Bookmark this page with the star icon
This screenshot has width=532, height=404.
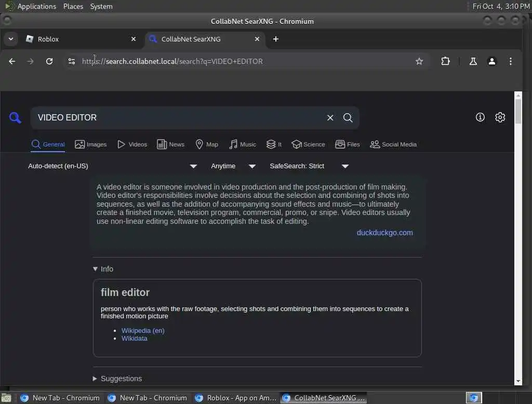point(419,61)
